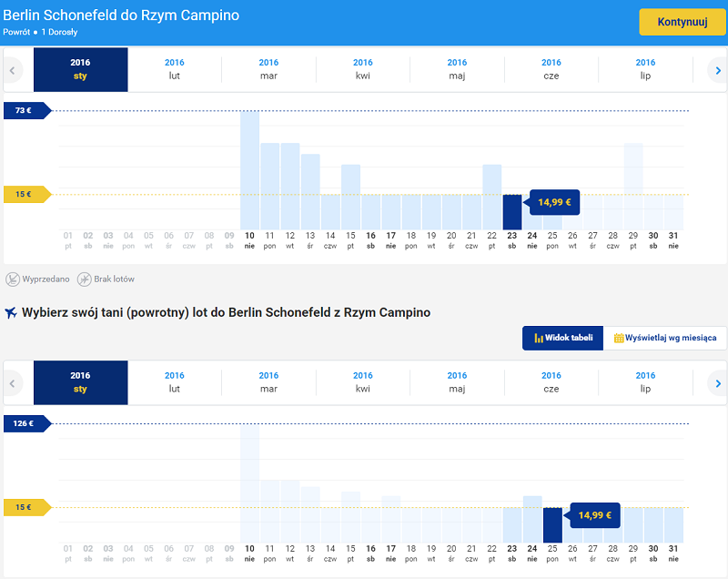Select 2016 lut tab in return calendar
This screenshot has width=728, height=579.
pyautogui.click(x=175, y=382)
